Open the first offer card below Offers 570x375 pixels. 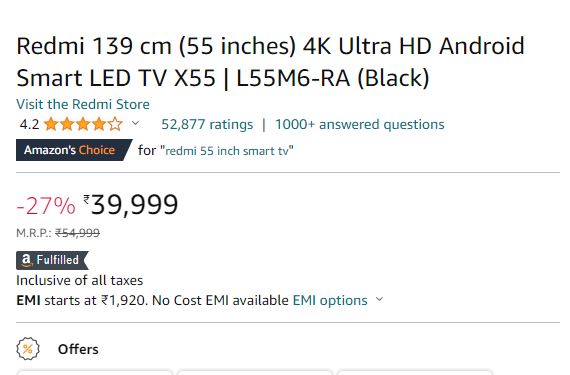point(95,372)
